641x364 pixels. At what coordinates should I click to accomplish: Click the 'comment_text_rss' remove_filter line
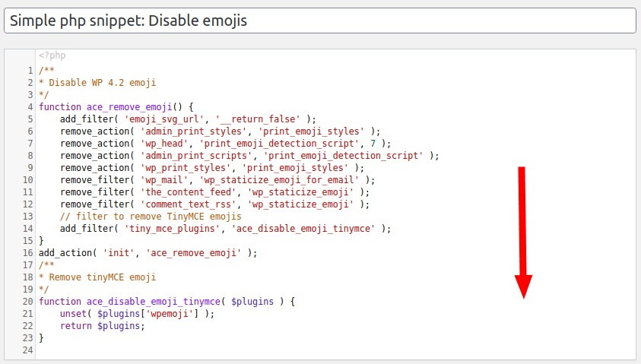coord(214,204)
